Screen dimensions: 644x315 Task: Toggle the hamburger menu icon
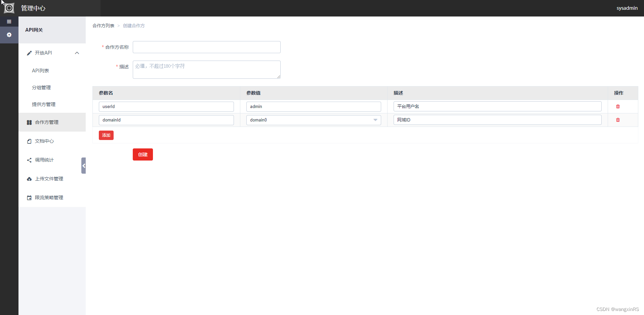9,22
